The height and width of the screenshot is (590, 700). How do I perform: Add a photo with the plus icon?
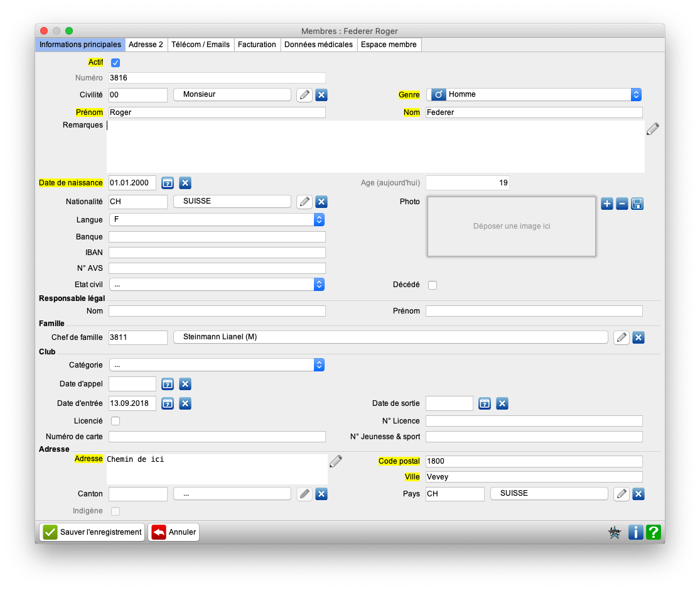pos(607,204)
